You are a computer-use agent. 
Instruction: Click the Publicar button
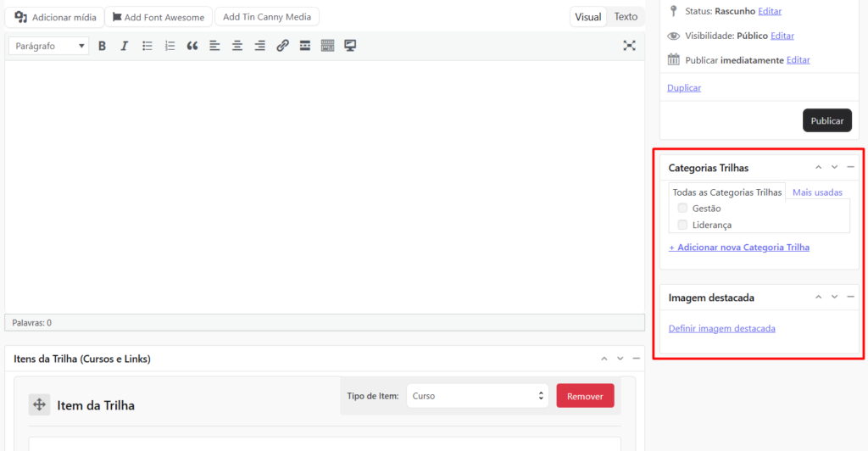826,120
